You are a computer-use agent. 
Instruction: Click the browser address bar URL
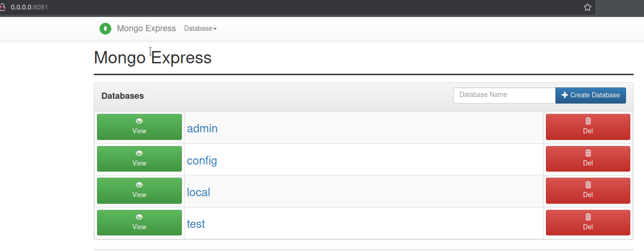[x=29, y=8]
